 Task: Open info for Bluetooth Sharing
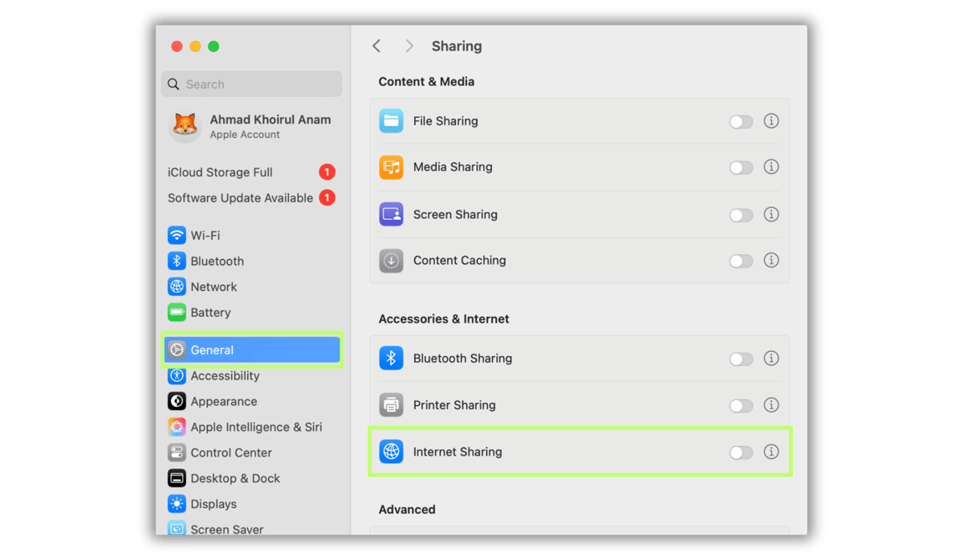(x=771, y=359)
